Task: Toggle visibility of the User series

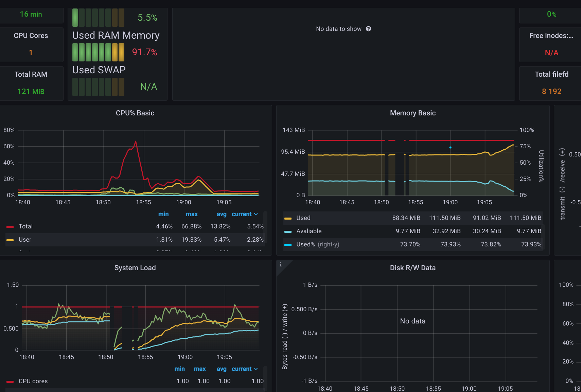Action: pos(25,240)
